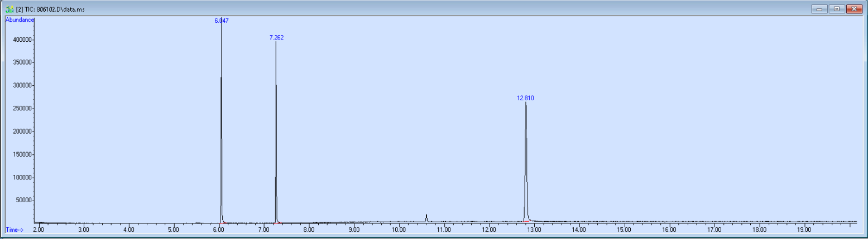The image size is (868, 239).
Task: Click the 50000 abundance tick label
Action: tap(23, 201)
